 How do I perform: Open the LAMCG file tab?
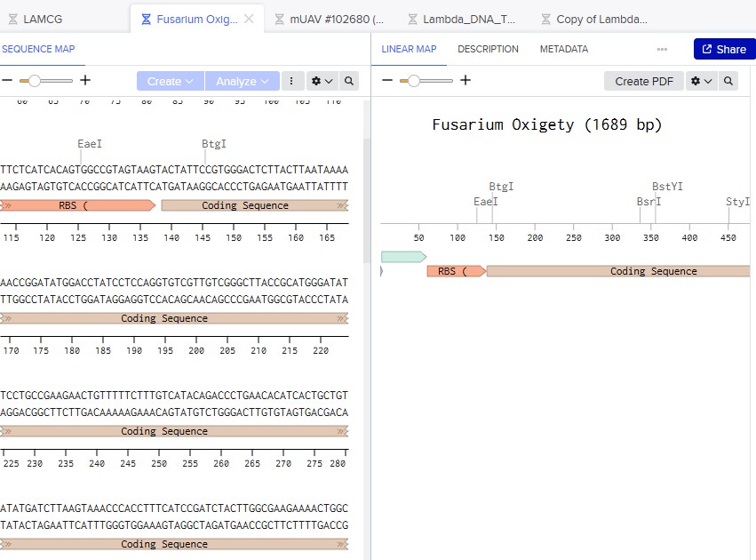(42, 19)
